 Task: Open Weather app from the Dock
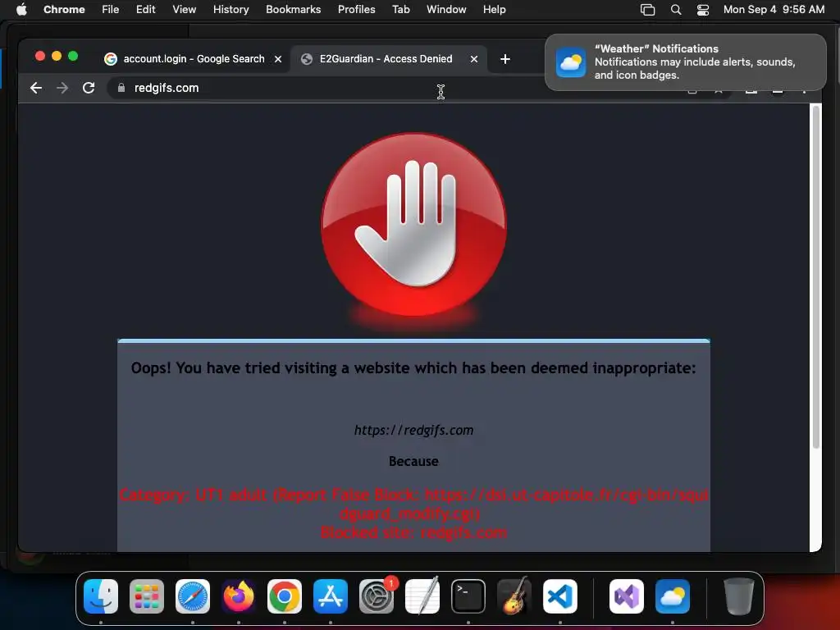click(673, 596)
